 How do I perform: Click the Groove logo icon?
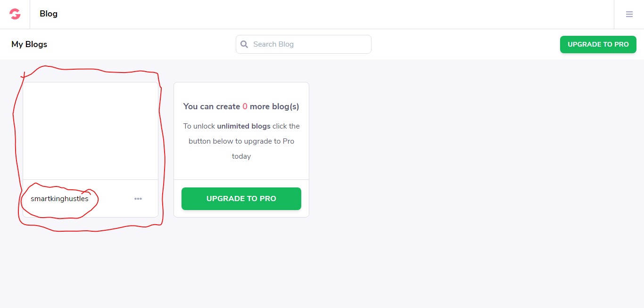pyautogui.click(x=15, y=14)
